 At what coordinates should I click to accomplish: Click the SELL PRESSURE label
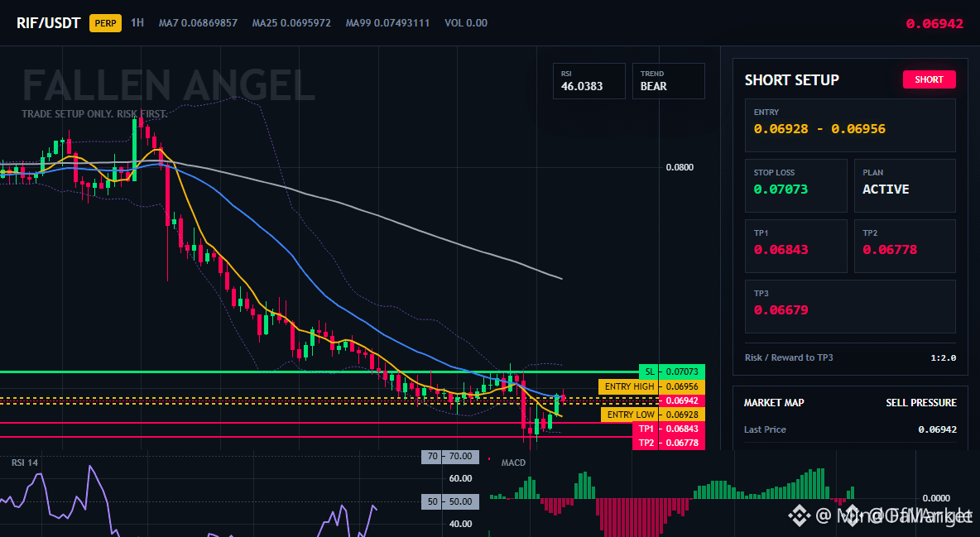point(921,403)
